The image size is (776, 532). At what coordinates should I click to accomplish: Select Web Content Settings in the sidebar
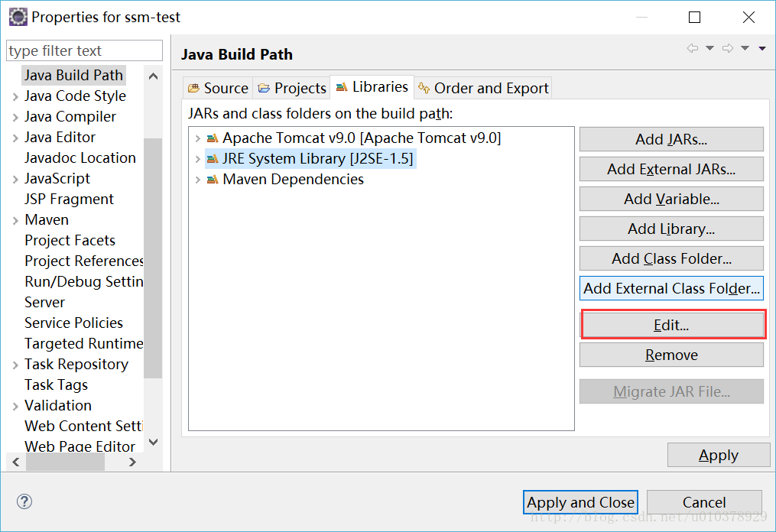(83, 426)
